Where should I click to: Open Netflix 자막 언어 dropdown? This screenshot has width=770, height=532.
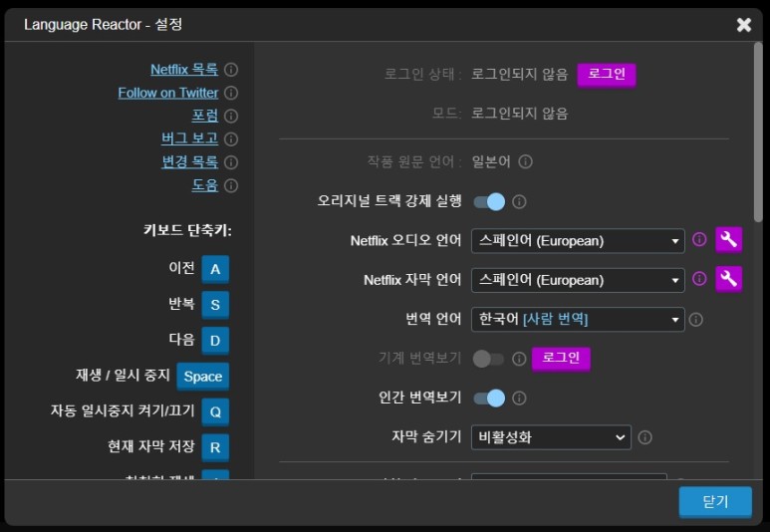click(x=578, y=280)
